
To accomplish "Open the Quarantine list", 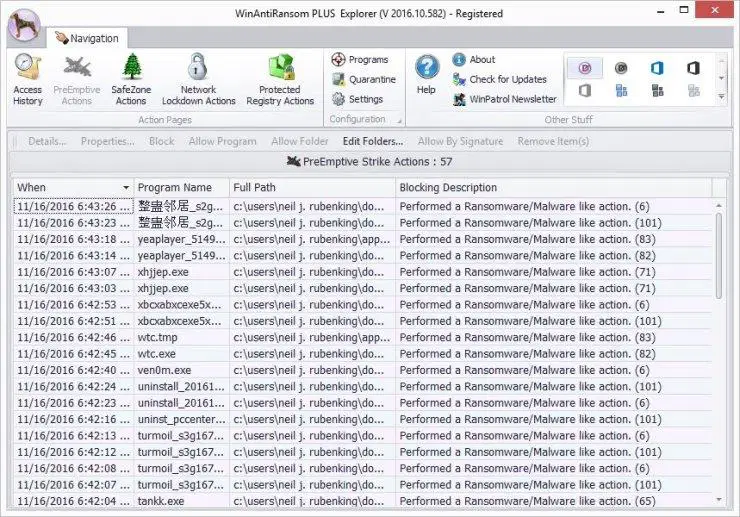I will (x=363, y=79).
